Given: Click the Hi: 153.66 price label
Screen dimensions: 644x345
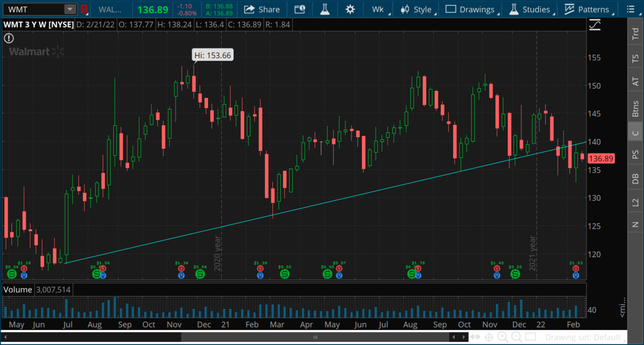Looking at the screenshot, I should 213,55.
